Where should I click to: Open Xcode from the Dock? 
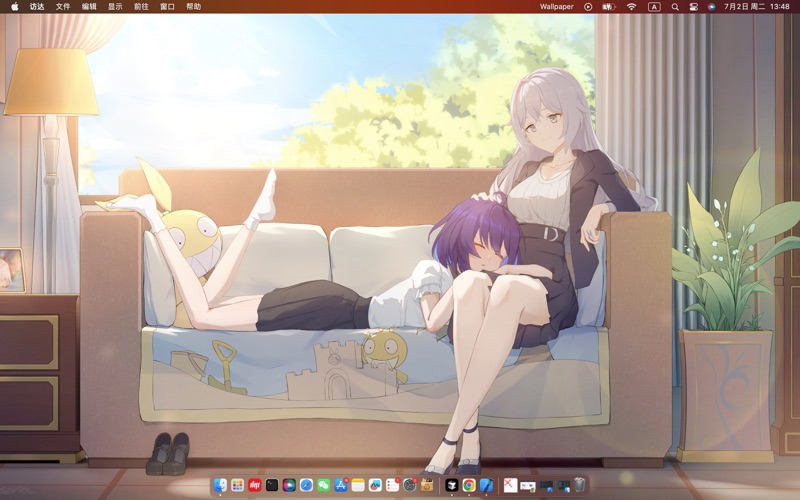point(486,484)
